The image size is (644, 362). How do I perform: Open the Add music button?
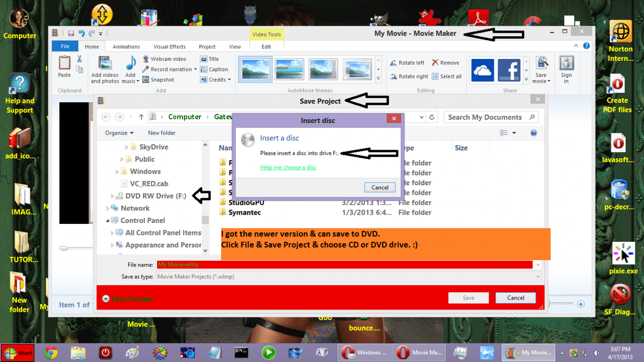pos(130,70)
